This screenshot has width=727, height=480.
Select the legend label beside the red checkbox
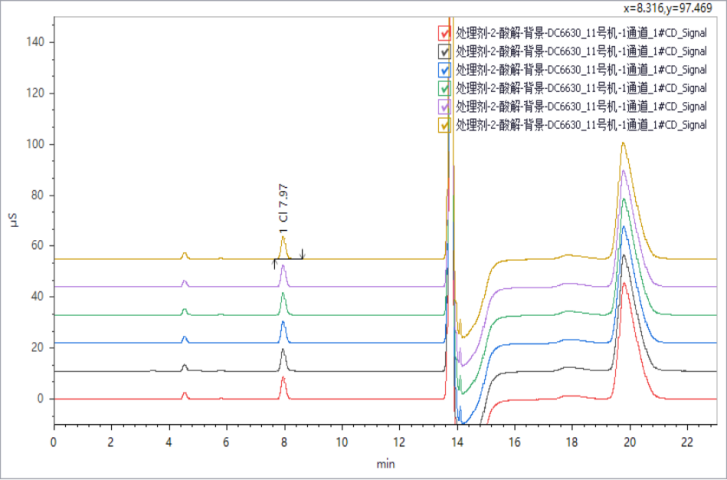pos(581,33)
